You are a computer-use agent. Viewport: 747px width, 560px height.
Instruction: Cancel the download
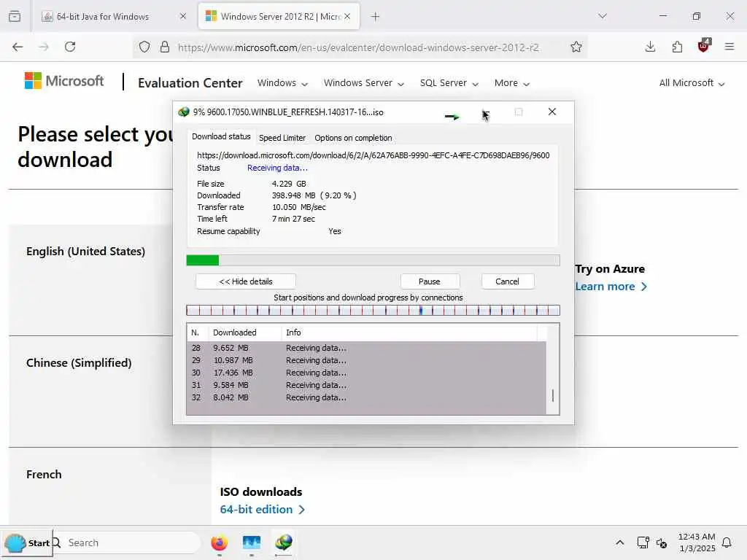point(507,281)
